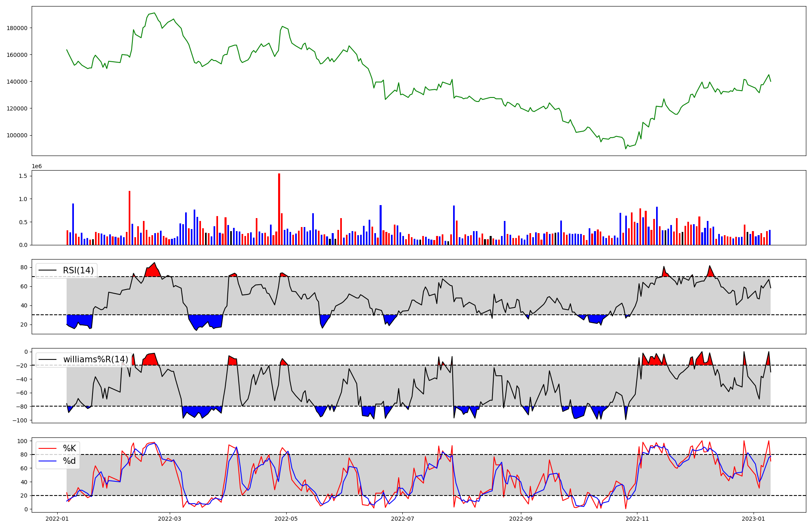Click the 2022-11 x-axis date label
Screen dimensions: 812x528
(x=637, y=518)
